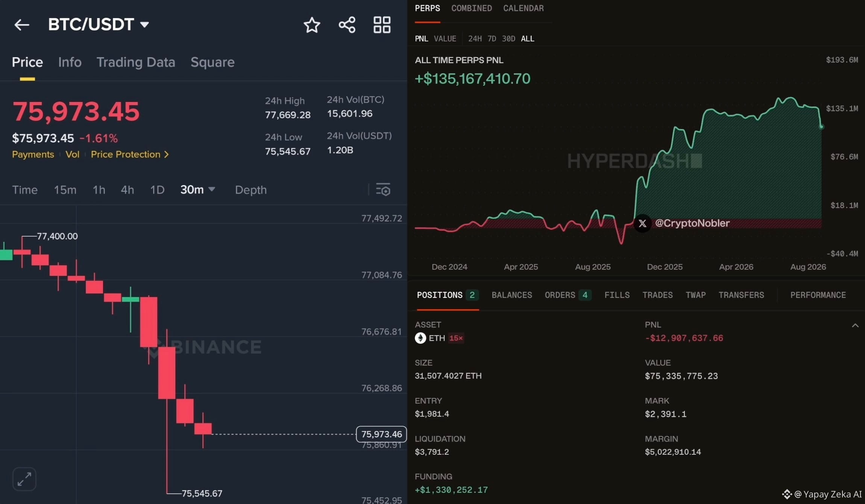Select the PERPS tab

[x=427, y=8]
